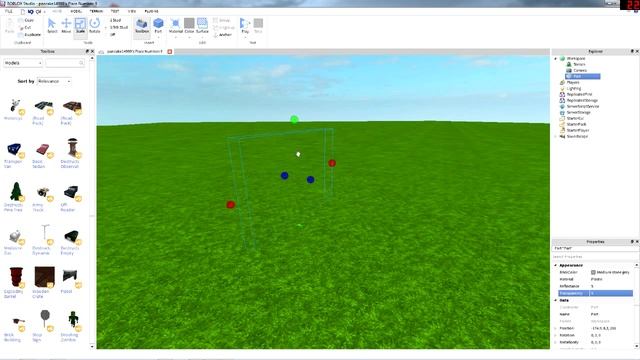Switch to the TERRAIN ribbon tab
Image resolution: width=640 pixels, height=360 pixels.
[x=96, y=11]
